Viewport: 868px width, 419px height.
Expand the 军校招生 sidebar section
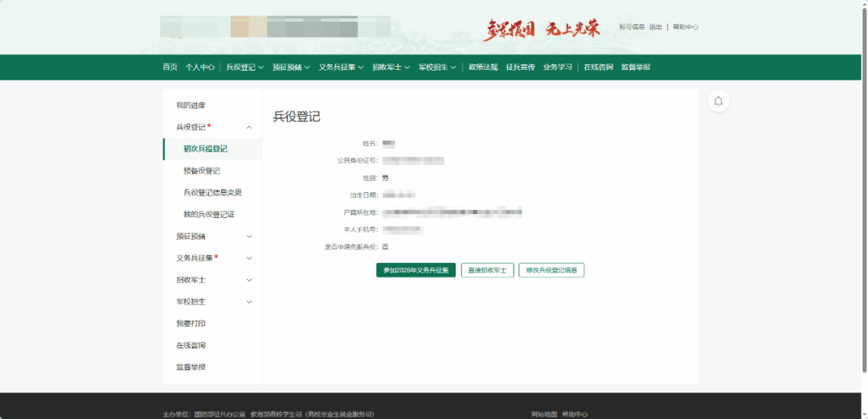(249, 302)
